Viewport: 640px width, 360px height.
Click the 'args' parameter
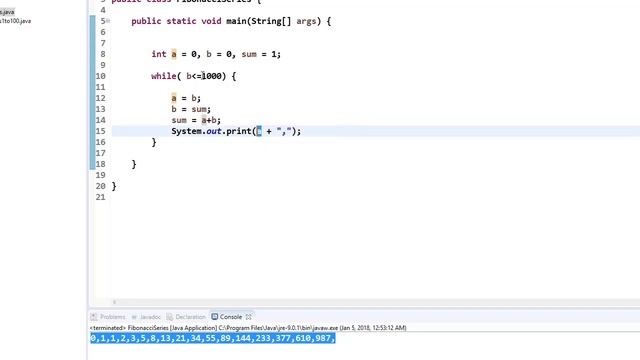pyautogui.click(x=306, y=21)
